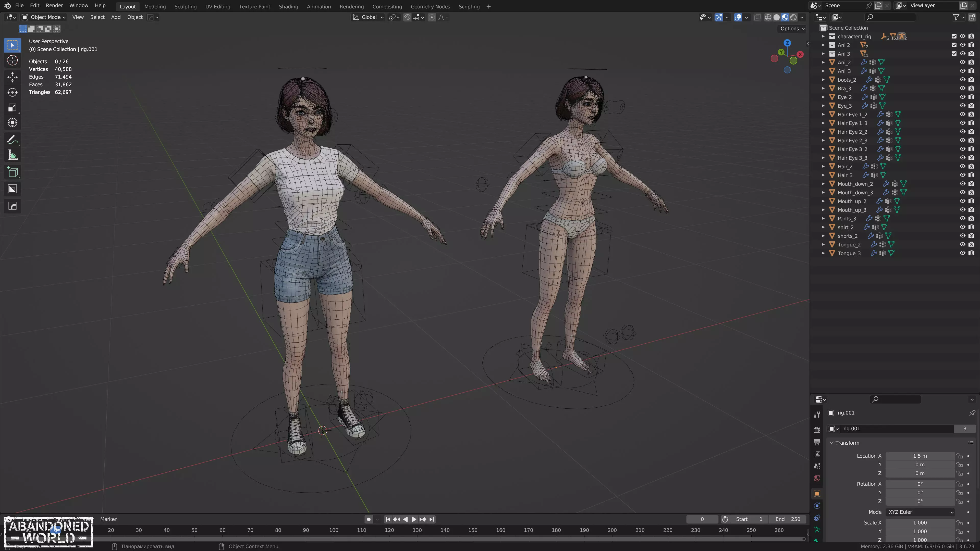Open the Object properties tab icon
The height and width of the screenshot is (551, 980).
coord(817,494)
